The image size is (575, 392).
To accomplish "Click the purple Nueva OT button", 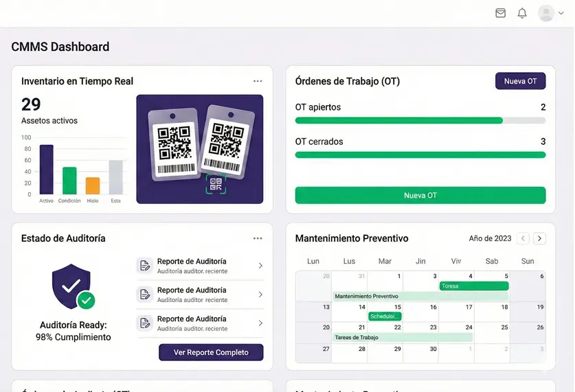I will point(520,81).
